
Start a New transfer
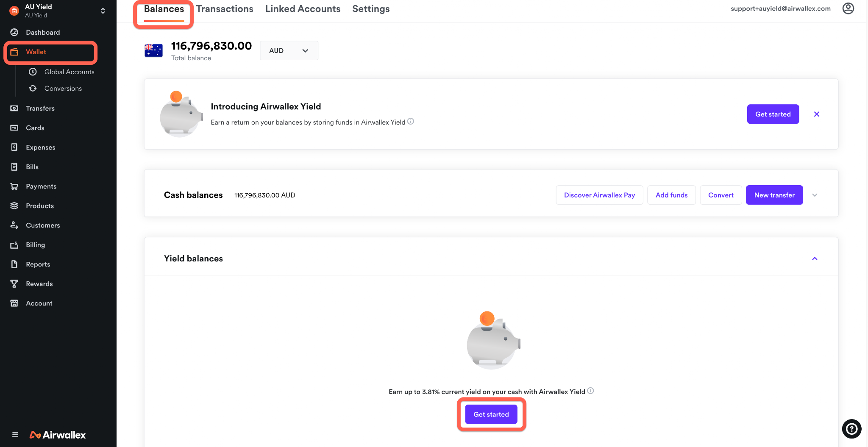pos(774,195)
